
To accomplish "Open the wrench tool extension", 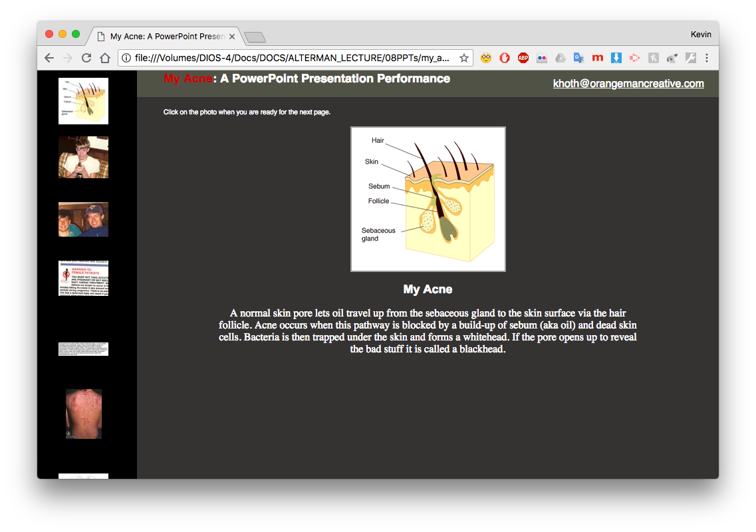I will [690, 58].
